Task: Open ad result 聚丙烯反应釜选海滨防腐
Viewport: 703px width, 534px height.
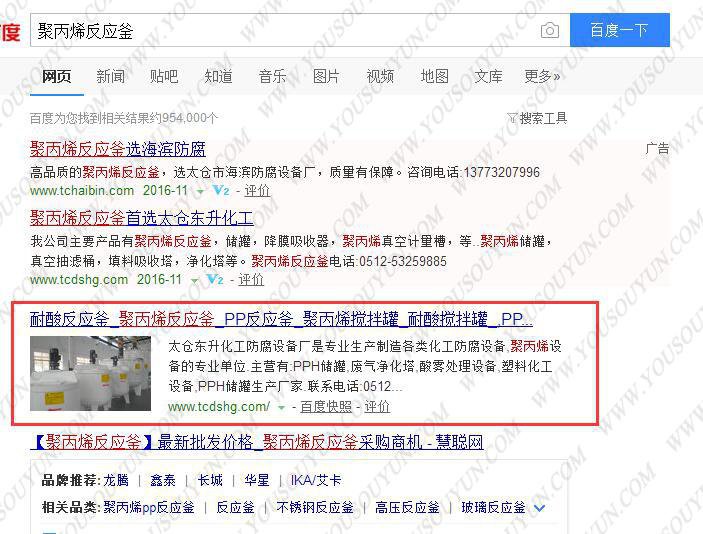Action: pyautogui.click(x=118, y=149)
